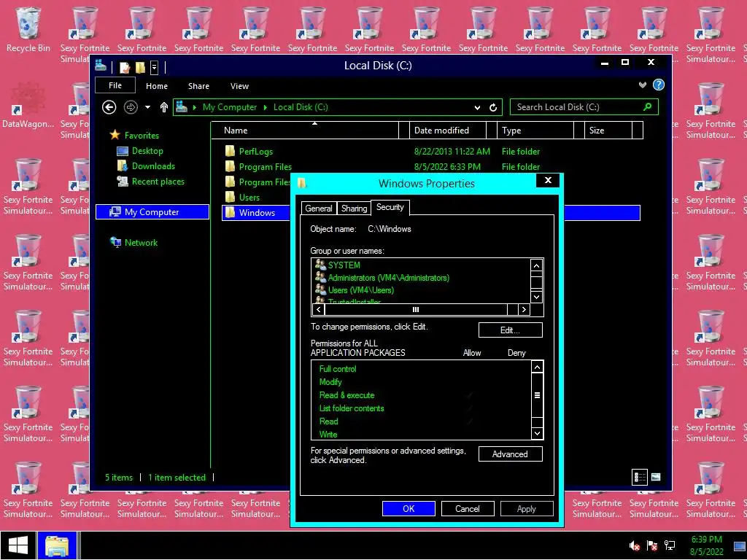The width and height of the screenshot is (747, 560).
Task: Switch to Details view layout icon
Action: [x=639, y=477]
